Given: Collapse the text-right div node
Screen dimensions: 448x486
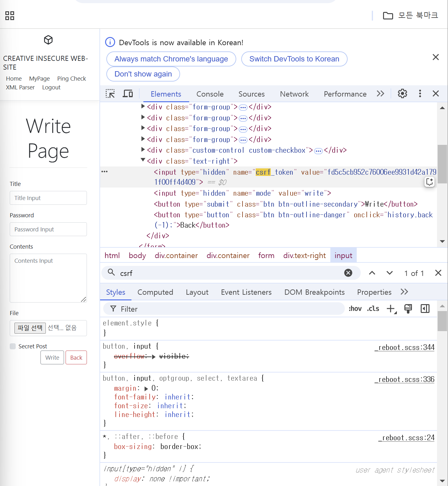Looking at the screenshot, I should coord(143,160).
